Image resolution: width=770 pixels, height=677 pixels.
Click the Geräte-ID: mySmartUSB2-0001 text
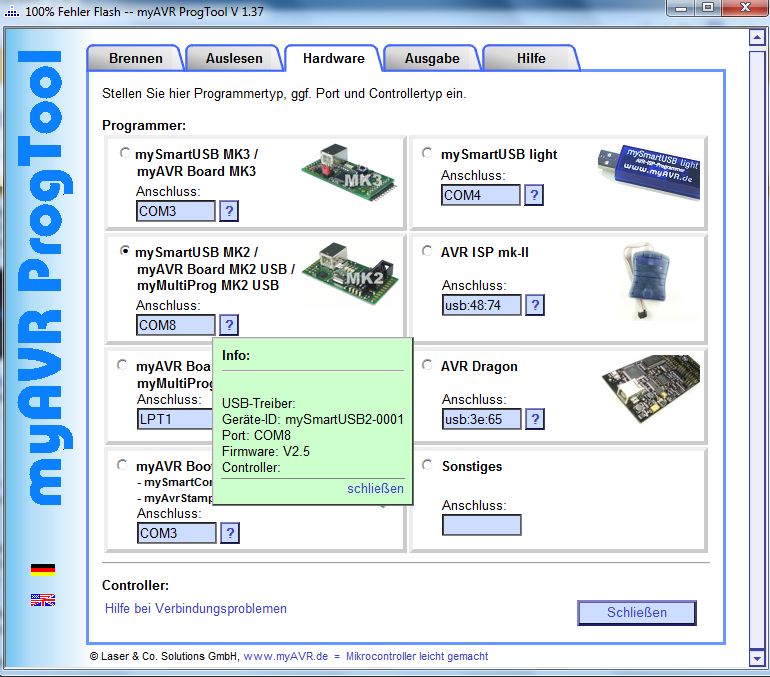coord(313,419)
